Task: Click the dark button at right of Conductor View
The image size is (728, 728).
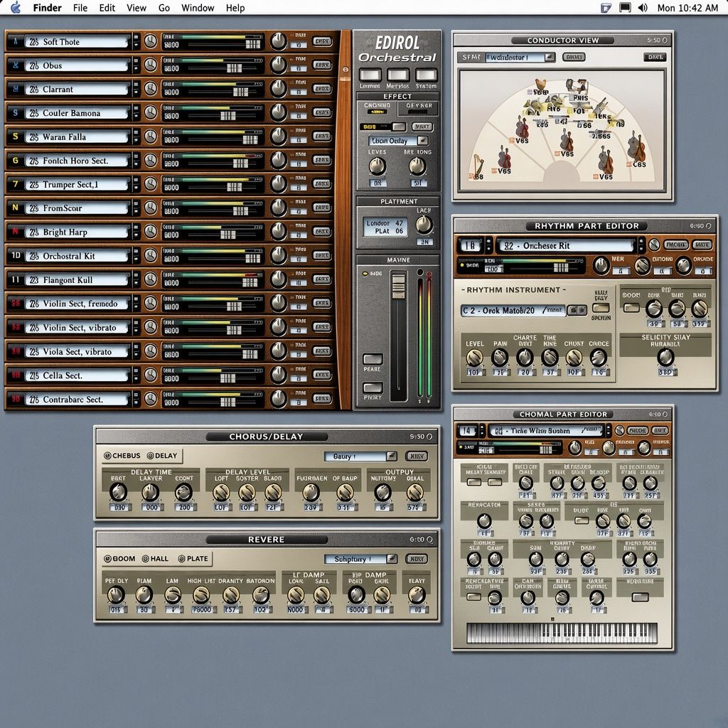Action: pyautogui.click(x=655, y=57)
